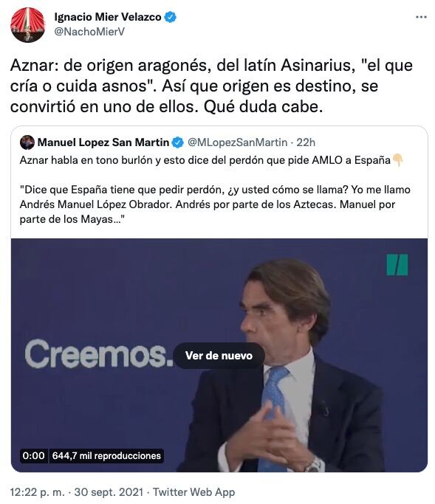Screen dimensions: 435x504
Task: Click the 644,7 mil reproducciones view count
Action: pos(106,456)
